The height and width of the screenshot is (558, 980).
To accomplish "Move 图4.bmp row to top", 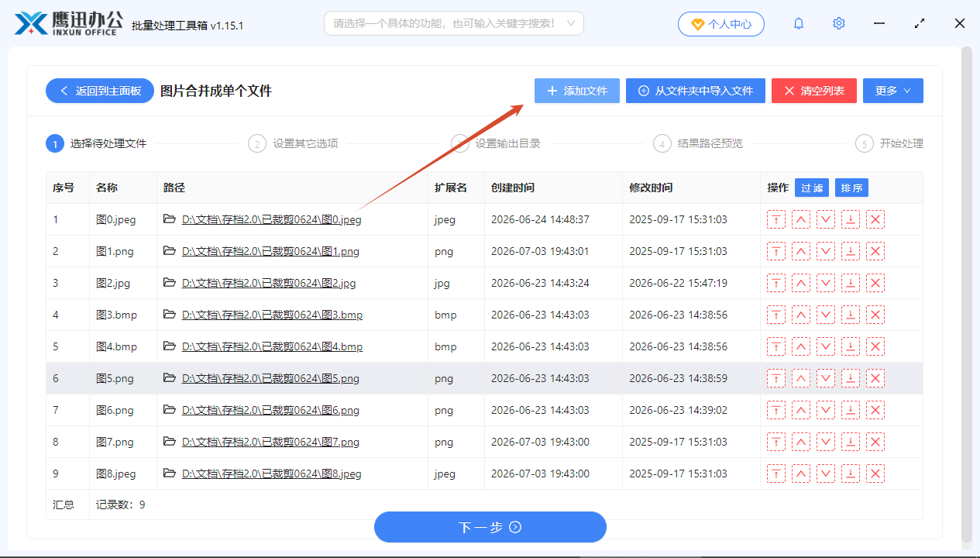I will 776,346.
